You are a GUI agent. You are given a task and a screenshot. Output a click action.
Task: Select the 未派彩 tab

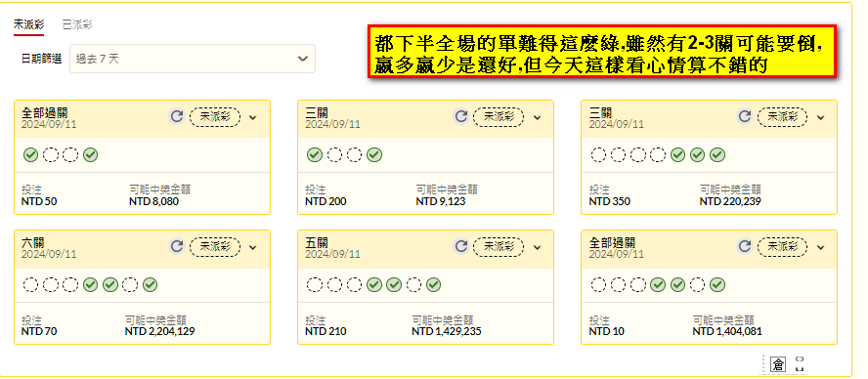(28, 24)
